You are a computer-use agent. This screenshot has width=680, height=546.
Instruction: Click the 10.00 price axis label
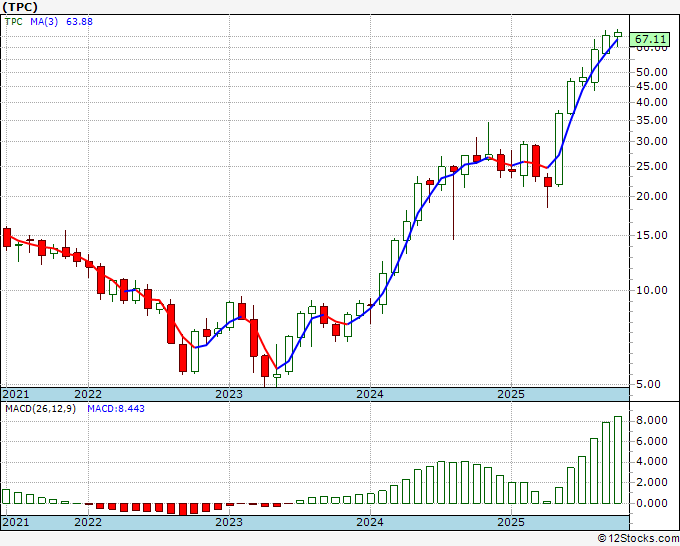pos(652,290)
